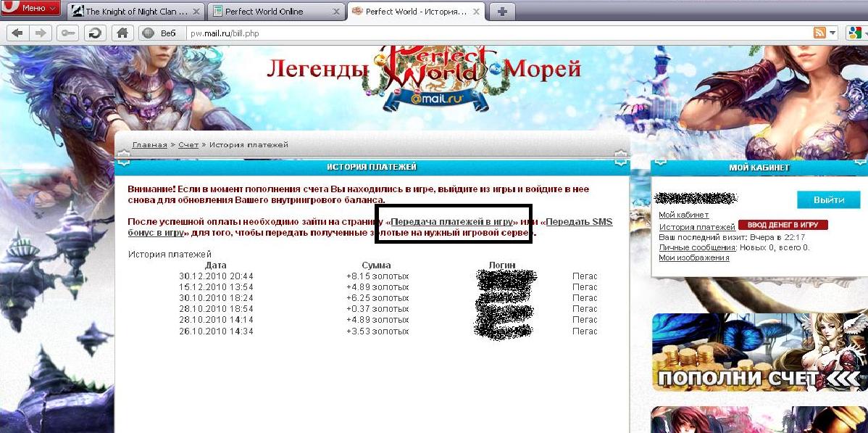The width and height of the screenshot is (868, 433).
Task: Click the Google search engine icon
Action: (x=854, y=33)
